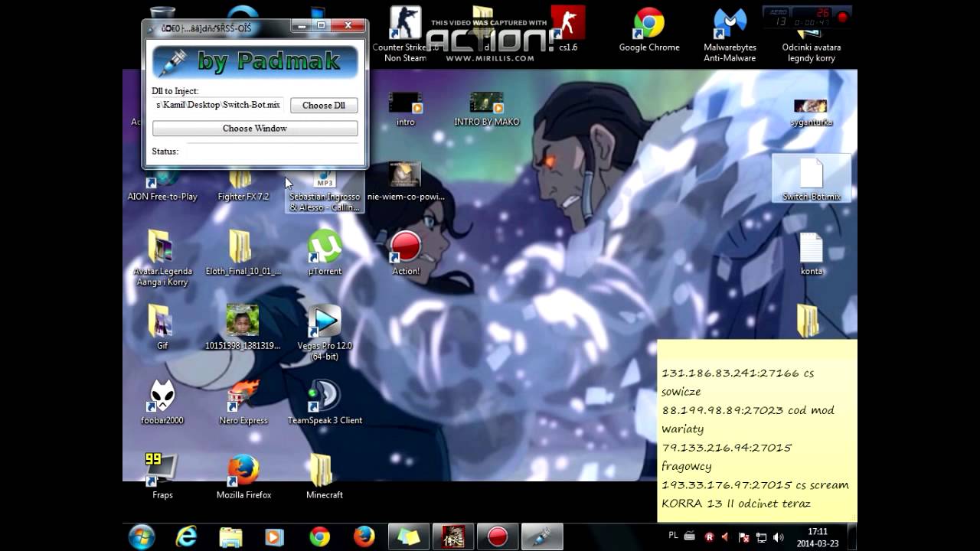Launch TeamSpeak 3 Client shortcut

(x=325, y=403)
